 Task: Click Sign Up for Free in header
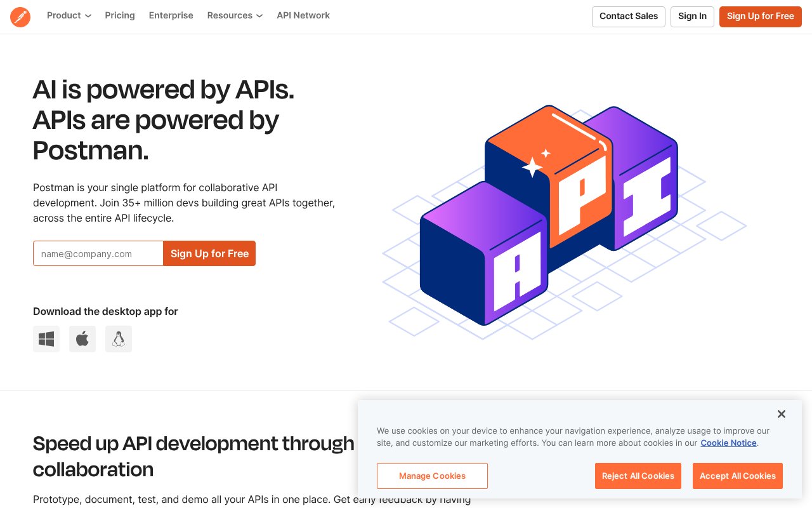click(x=761, y=17)
